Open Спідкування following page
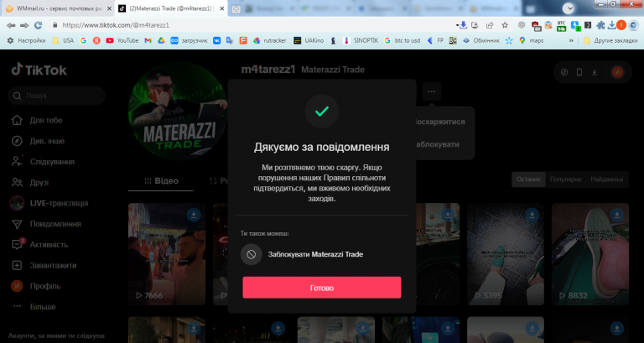644x343 pixels. pyautogui.click(x=43, y=162)
